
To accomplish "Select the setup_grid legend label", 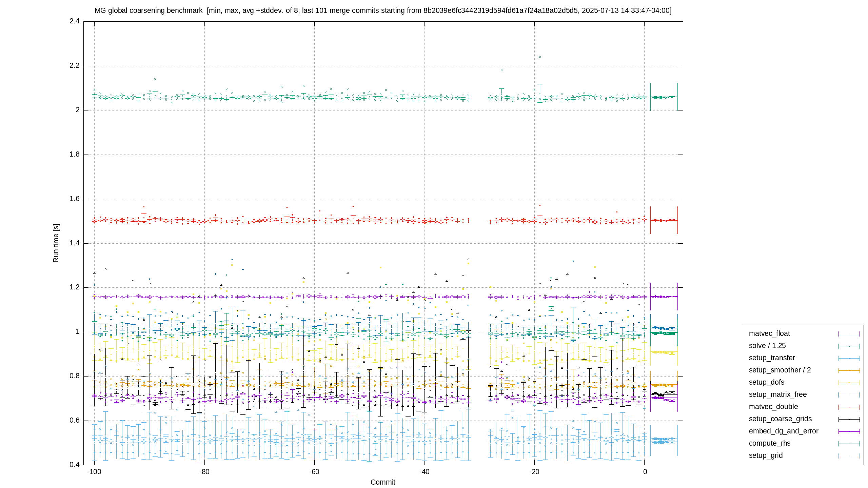I will [766, 455].
